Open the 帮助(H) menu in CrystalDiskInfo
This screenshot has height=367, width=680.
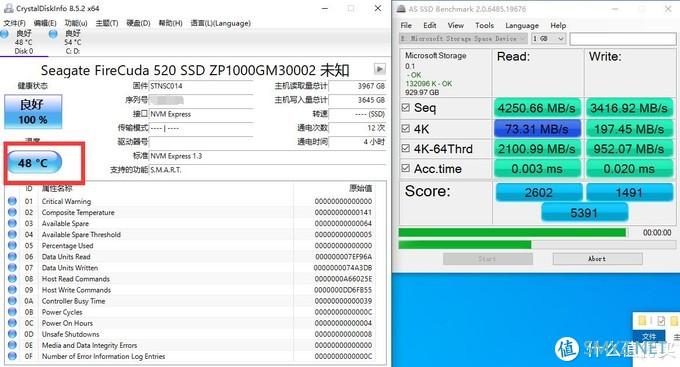[x=170, y=23]
